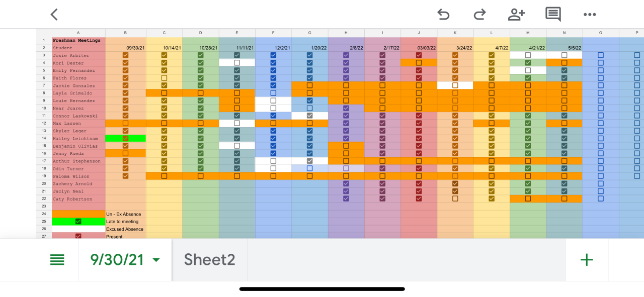This screenshot has width=644, height=297.
Task: Click the orange Un-Ex Absence legend swatch
Action: click(x=78, y=214)
